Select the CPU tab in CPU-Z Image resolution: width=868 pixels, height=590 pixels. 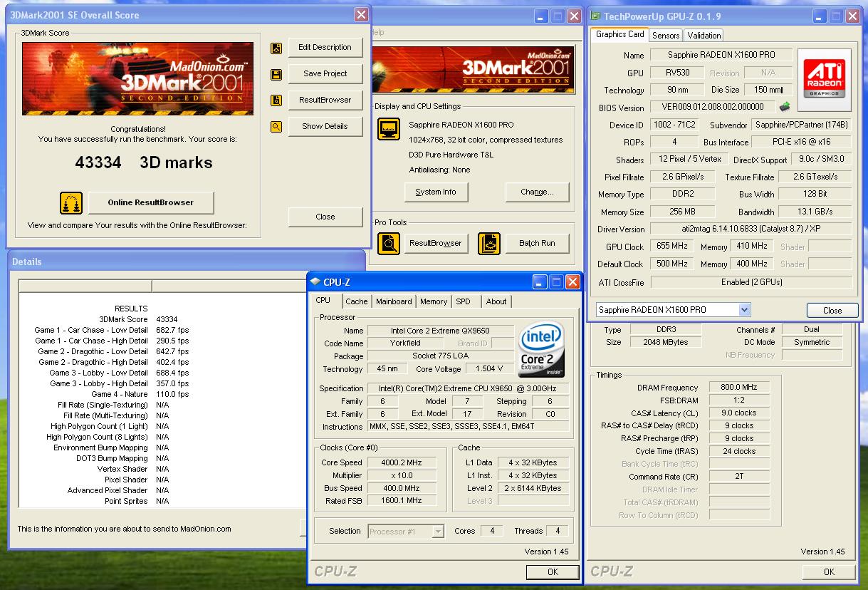click(x=323, y=301)
